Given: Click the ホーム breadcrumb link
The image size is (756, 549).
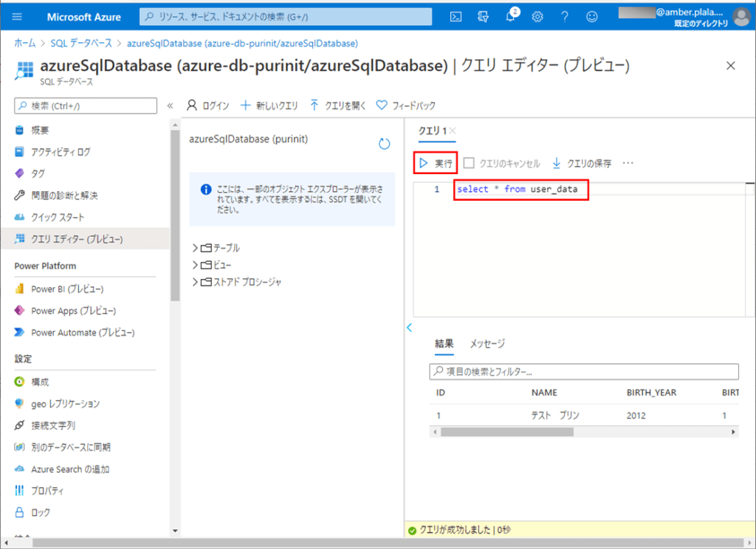Looking at the screenshot, I should tap(24, 44).
